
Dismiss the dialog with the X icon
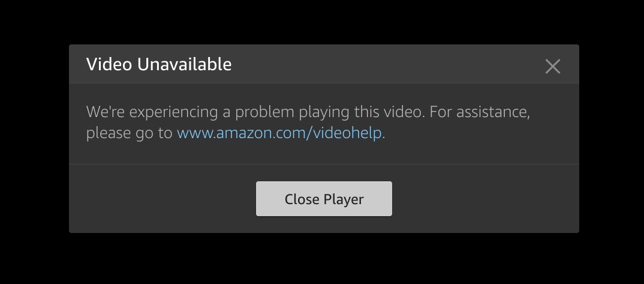[552, 66]
